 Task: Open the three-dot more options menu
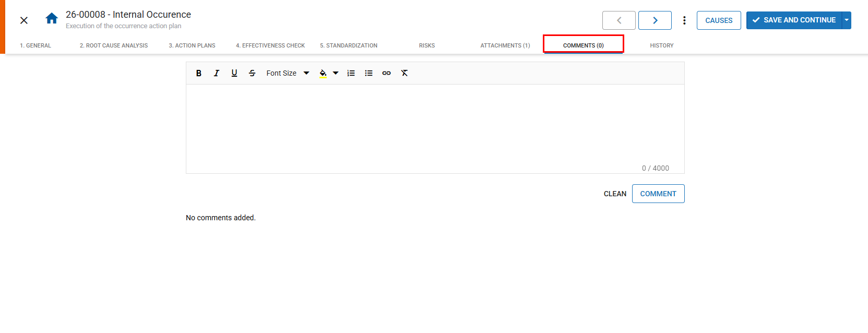coord(684,20)
